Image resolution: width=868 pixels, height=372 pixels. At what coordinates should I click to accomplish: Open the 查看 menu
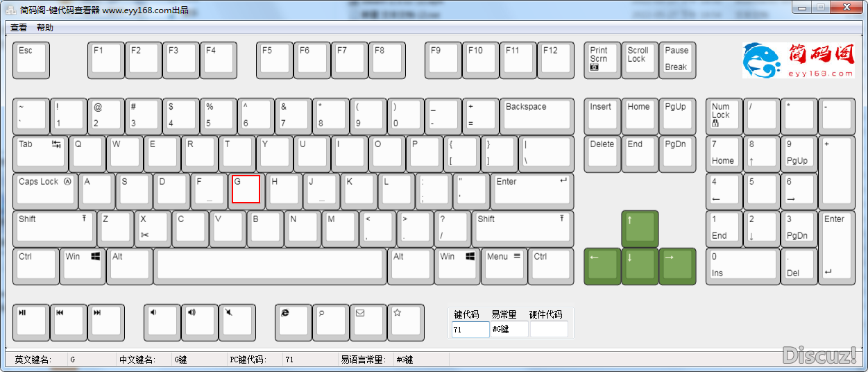click(19, 28)
